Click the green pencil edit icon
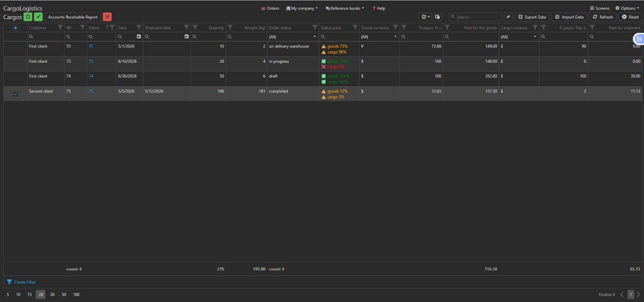 pyautogui.click(x=38, y=17)
